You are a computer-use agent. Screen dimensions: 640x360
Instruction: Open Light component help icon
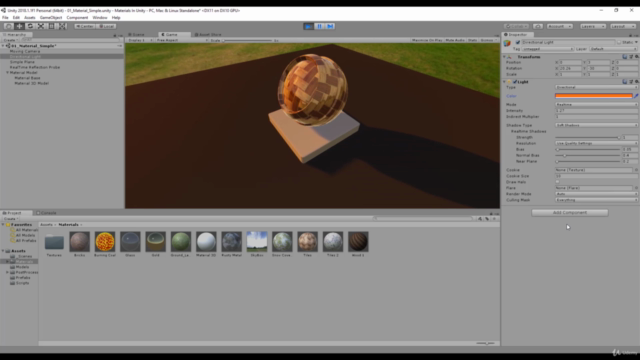click(624, 82)
